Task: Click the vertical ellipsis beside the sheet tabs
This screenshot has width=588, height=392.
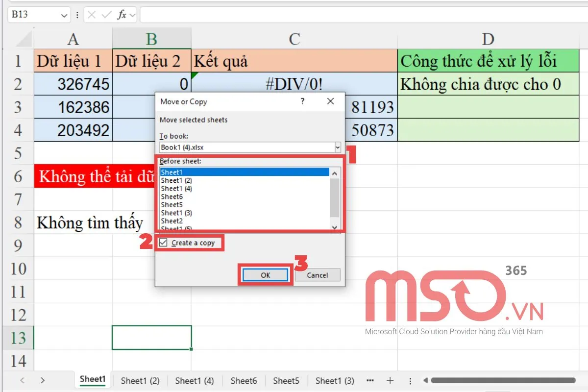Action: click(x=410, y=380)
